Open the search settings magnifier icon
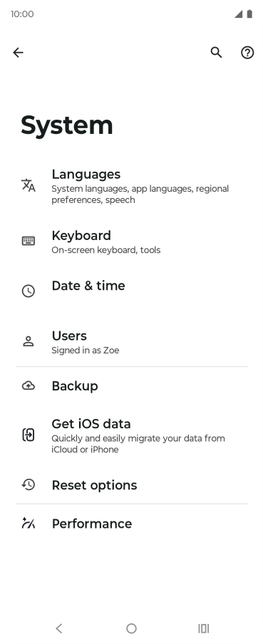The width and height of the screenshot is (263, 644). 216,53
